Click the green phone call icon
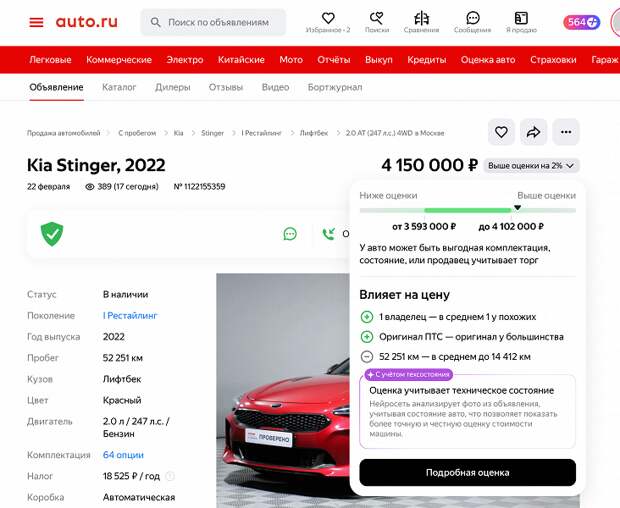The image size is (620, 508). 329,234
